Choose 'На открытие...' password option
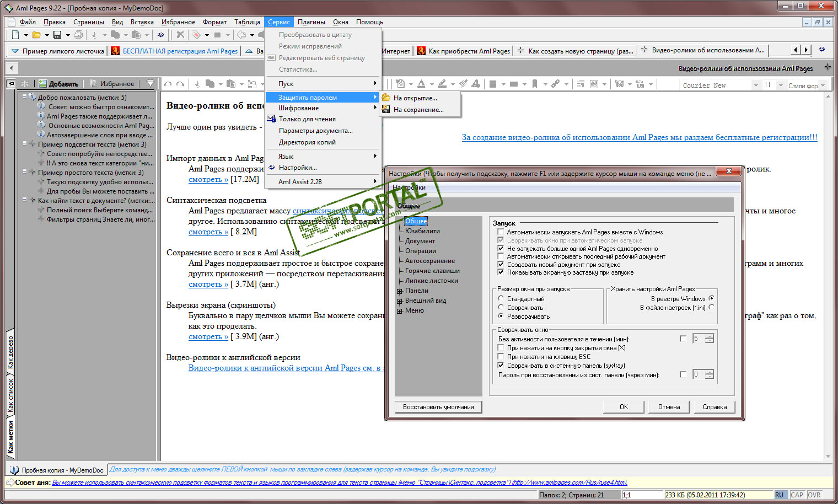This screenshot has width=838, height=504. pos(420,98)
